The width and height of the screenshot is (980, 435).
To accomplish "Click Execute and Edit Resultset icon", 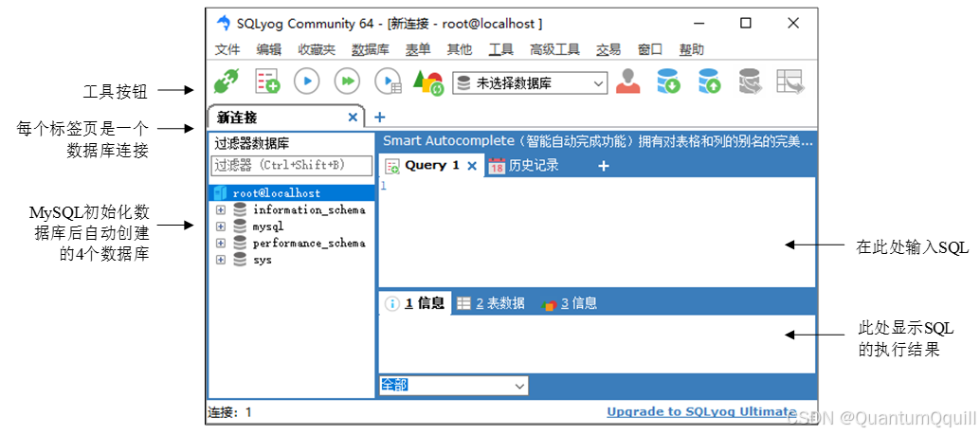I will pyautogui.click(x=388, y=82).
